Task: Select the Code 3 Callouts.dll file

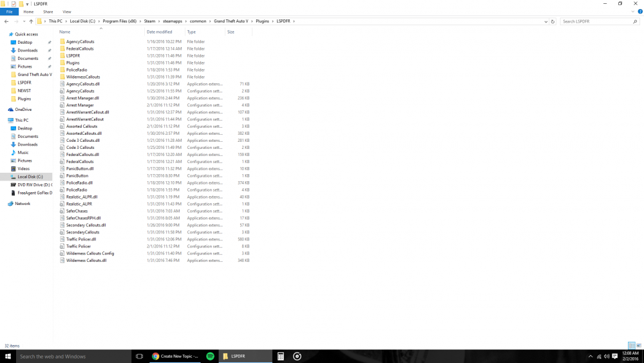Action: coord(83,141)
